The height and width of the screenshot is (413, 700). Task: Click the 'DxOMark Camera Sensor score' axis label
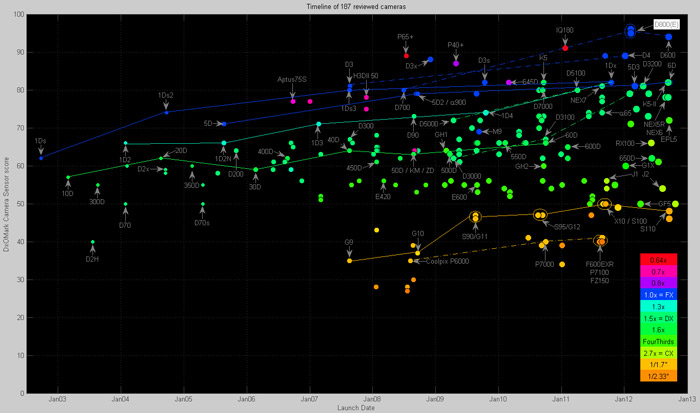(6, 204)
